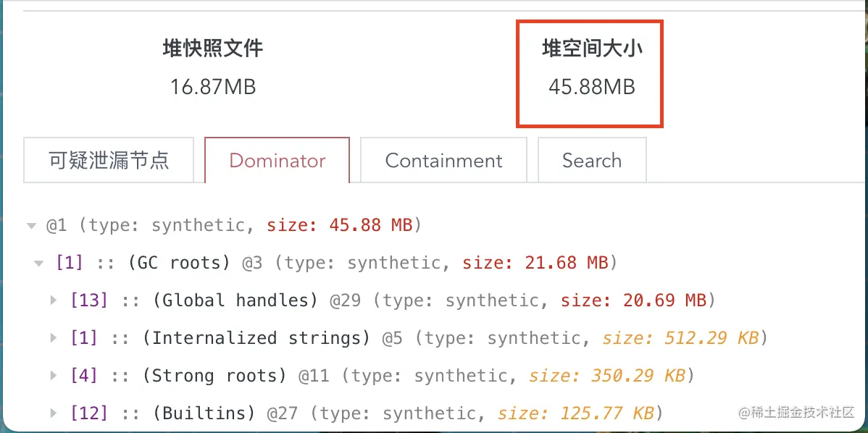The image size is (868, 433).
Task: Collapse the (GC roots) @3 node
Action: [39, 263]
